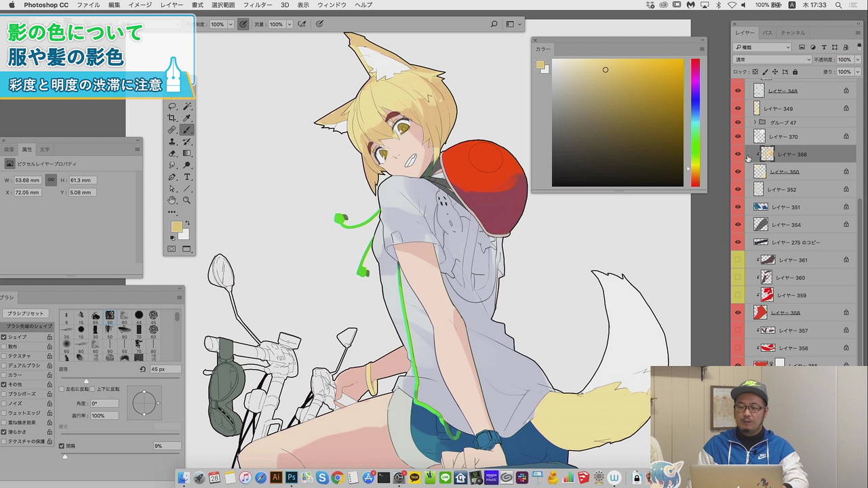This screenshot has width=868, height=488.
Task: Select the Path Selection arrow tool
Action: (172, 188)
